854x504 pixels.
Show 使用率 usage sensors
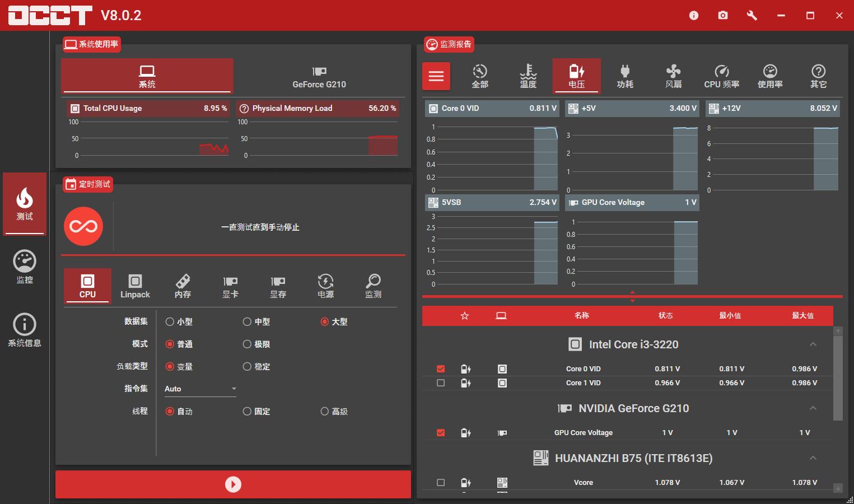pyautogui.click(x=770, y=76)
